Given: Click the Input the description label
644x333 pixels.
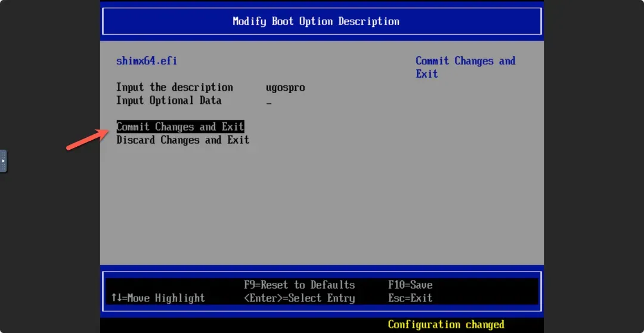Looking at the screenshot, I should pyautogui.click(x=175, y=87).
